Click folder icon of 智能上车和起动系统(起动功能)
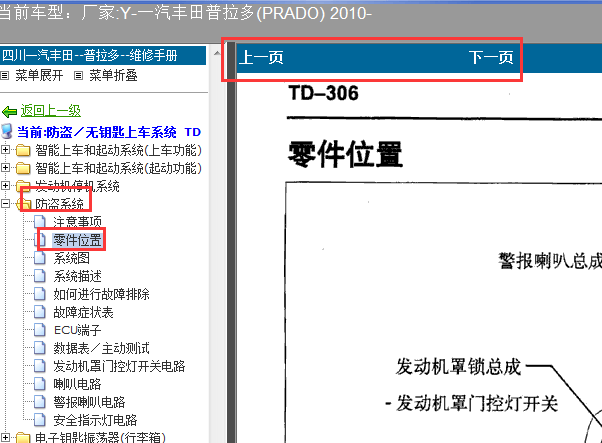 click(x=23, y=168)
